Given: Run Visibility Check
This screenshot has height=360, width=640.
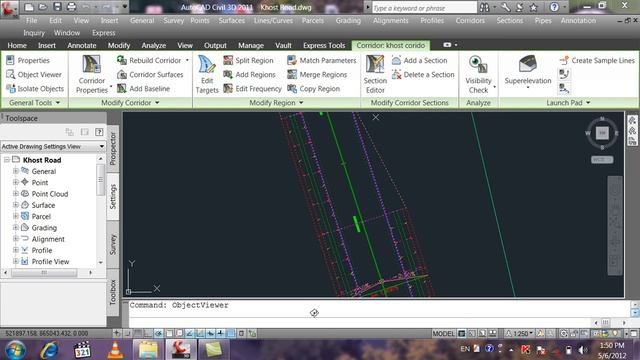Looking at the screenshot, I should coord(478,74).
